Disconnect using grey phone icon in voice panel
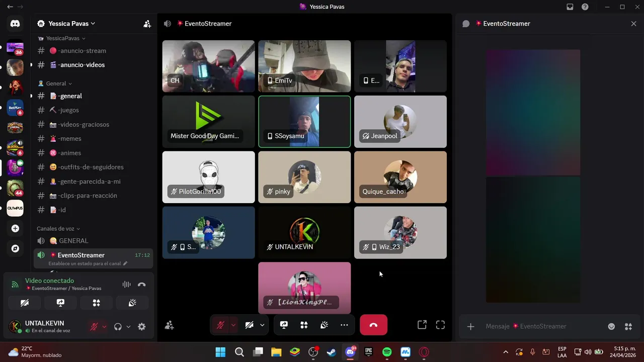644x362 pixels. point(142,285)
